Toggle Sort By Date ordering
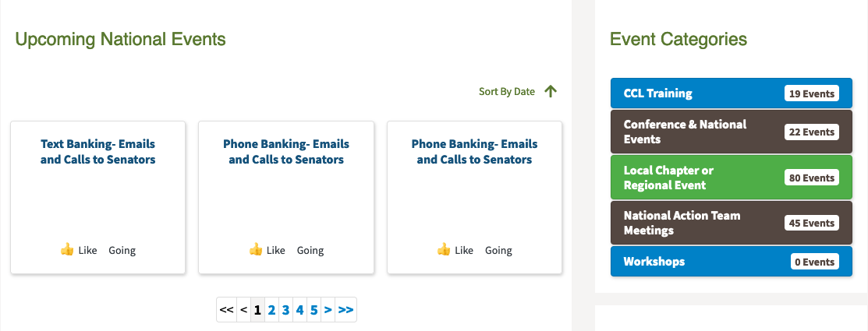The height and width of the screenshot is (331, 868). 506,92
